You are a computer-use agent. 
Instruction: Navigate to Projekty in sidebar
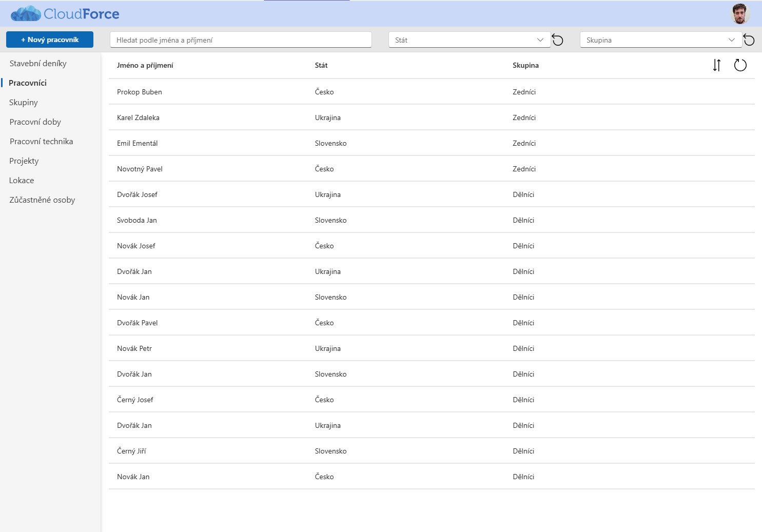pos(24,161)
